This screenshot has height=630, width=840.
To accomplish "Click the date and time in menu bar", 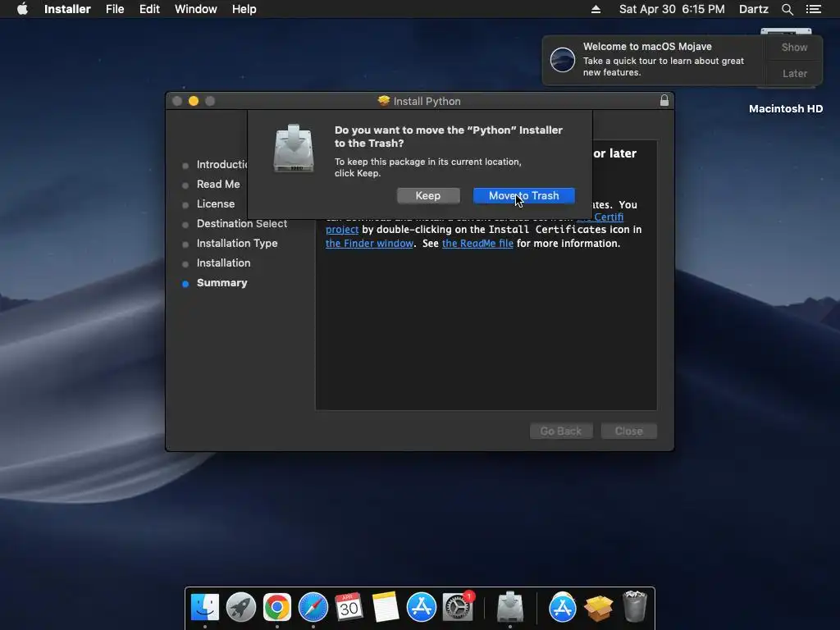I will click(672, 9).
